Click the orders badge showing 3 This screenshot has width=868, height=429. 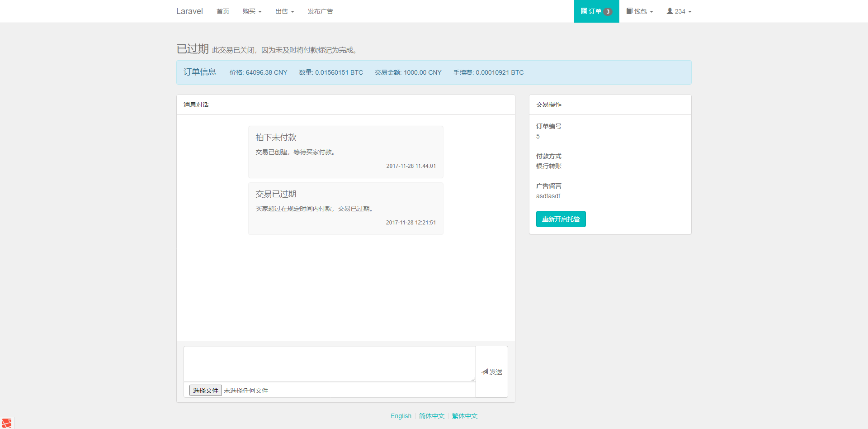point(608,11)
